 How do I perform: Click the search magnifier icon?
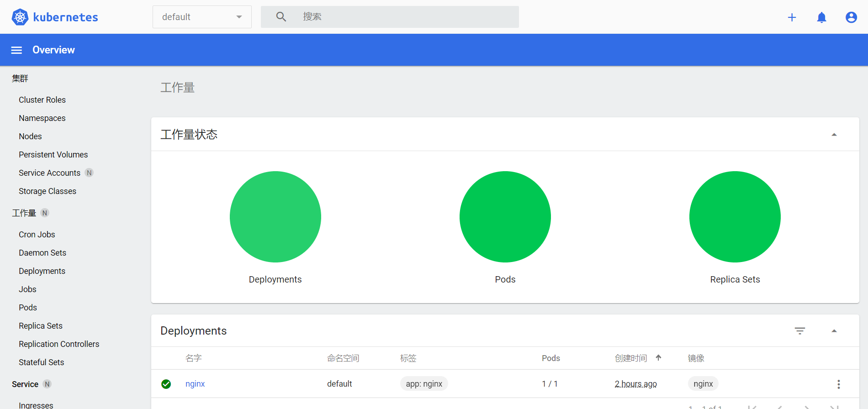click(281, 17)
